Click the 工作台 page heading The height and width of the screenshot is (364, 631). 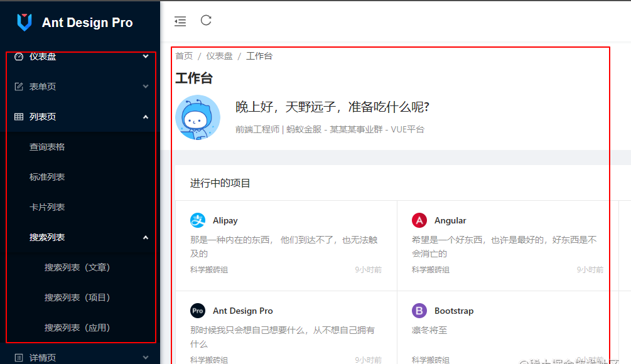[194, 78]
